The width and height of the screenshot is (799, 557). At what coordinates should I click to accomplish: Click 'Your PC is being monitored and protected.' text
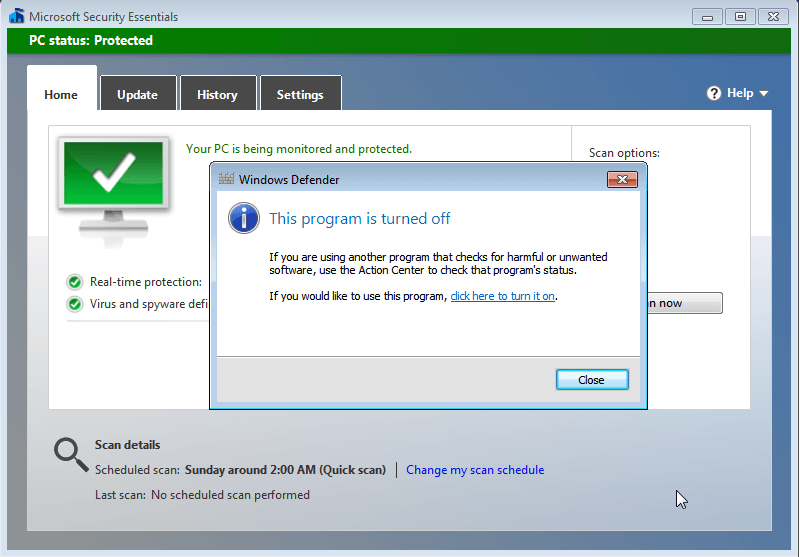click(x=299, y=149)
